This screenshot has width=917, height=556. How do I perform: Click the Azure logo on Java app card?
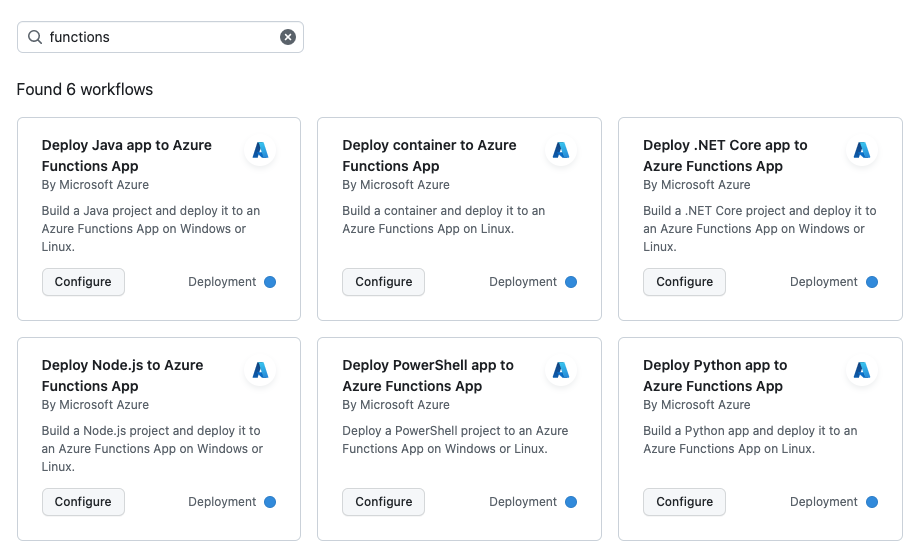click(260, 150)
